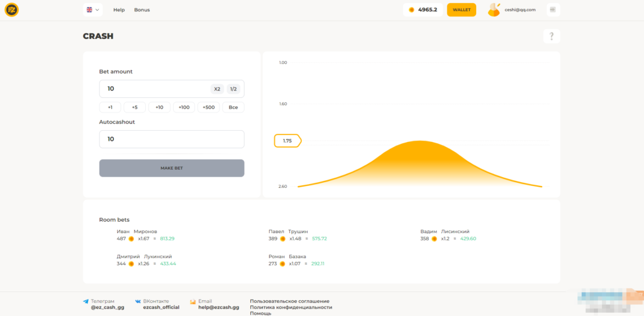The height and width of the screenshot is (316, 644).
Task: Halve the bet with 1/2 button
Action: click(x=233, y=89)
